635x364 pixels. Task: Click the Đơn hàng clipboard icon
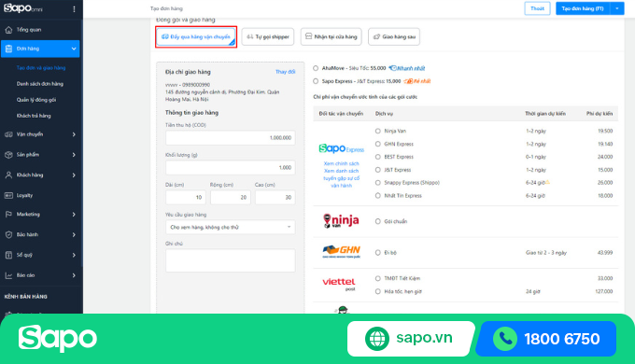(x=8, y=49)
